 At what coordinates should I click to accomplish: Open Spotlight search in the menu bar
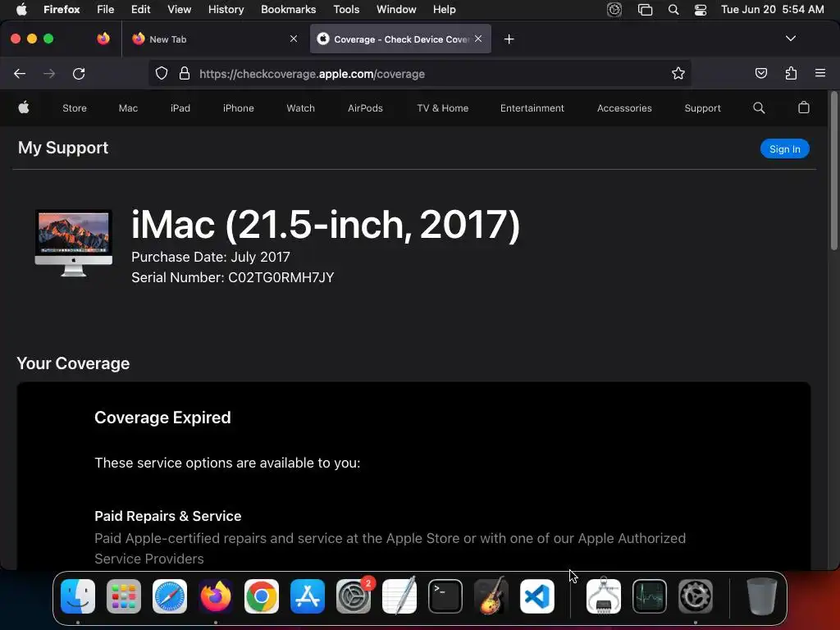click(673, 10)
